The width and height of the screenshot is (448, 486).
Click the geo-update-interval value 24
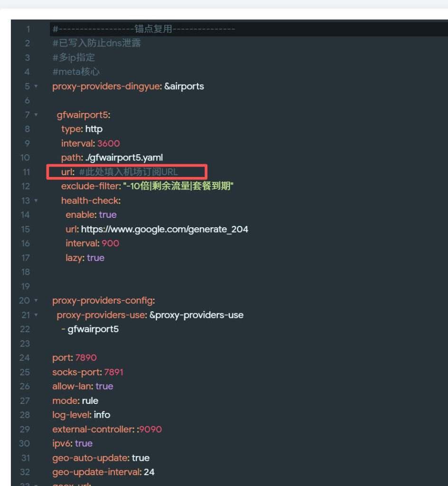[149, 472]
